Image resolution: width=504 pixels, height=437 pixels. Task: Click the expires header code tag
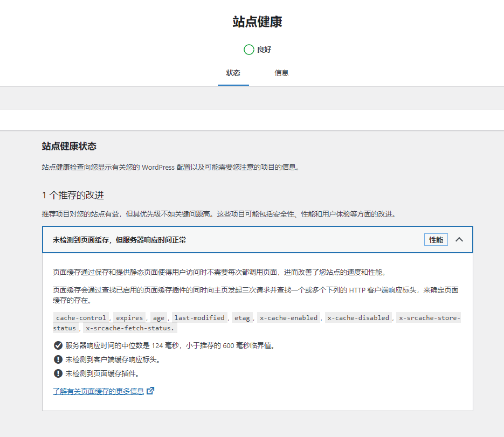[x=129, y=318]
